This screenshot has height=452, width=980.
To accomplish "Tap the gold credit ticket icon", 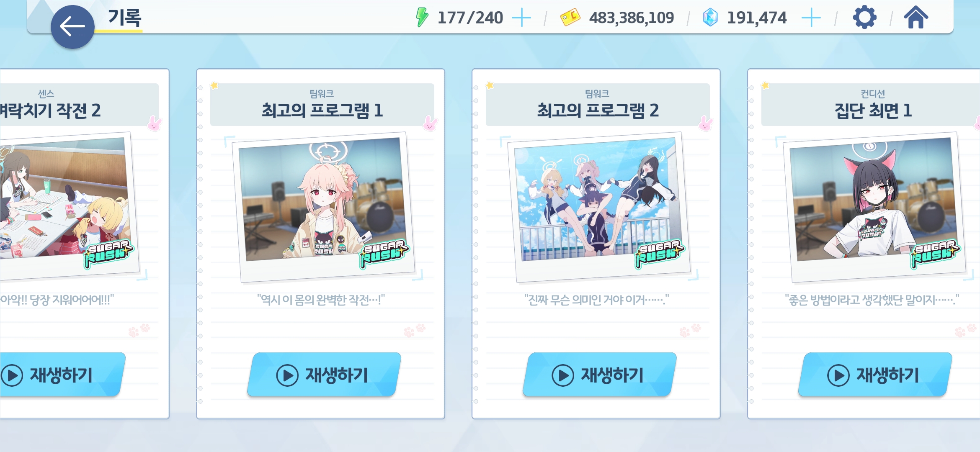I will (570, 18).
